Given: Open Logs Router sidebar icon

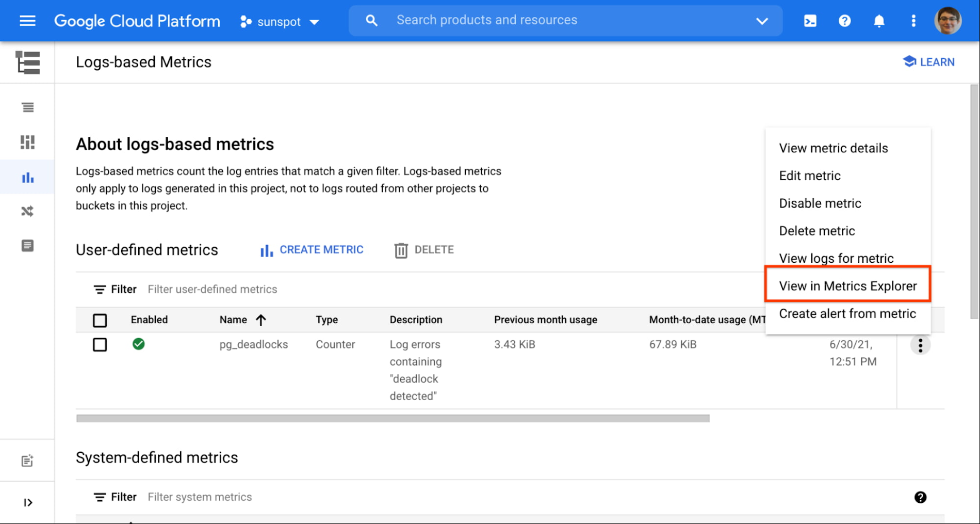Looking at the screenshot, I should click(27, 211).
